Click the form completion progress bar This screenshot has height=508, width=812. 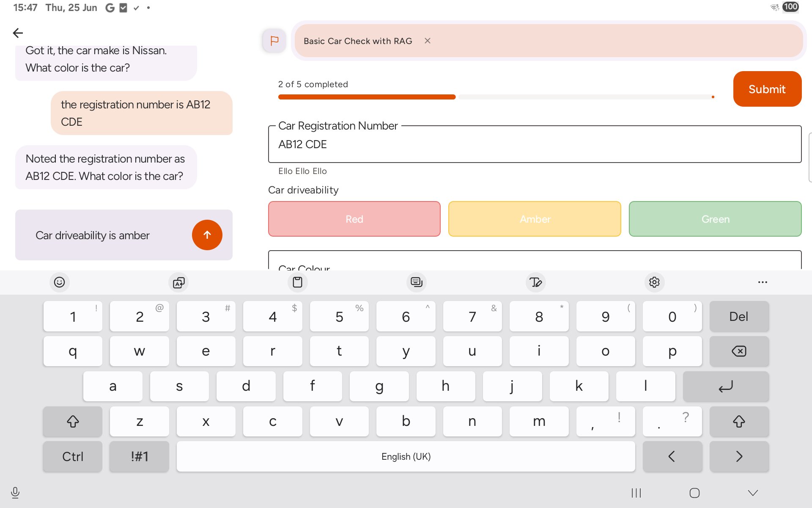[496, 97]
